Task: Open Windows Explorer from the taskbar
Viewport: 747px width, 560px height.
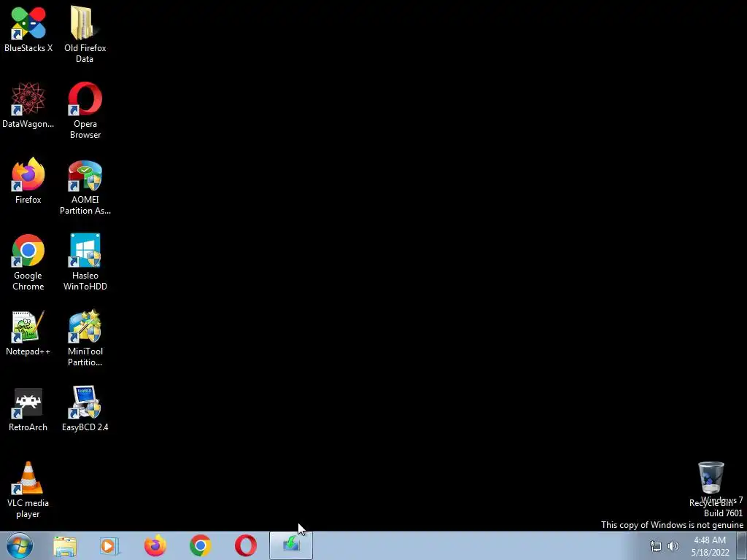Action: pyautogui.click(x=65, y=545)
